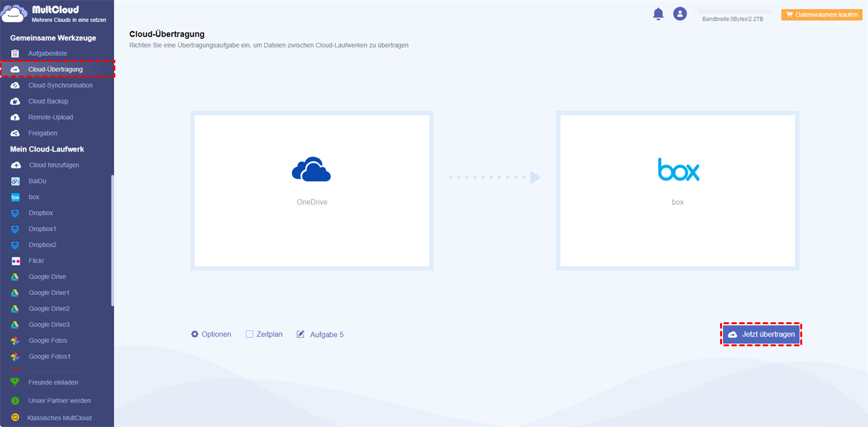Click the Zeitplan label text
This screenshot has height=427, width=868.
point(270,334)
